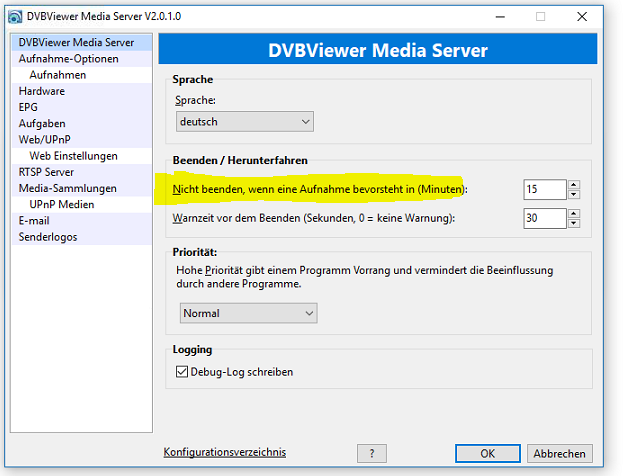
Task: Click the minutes field showing 15
Action: 545,189
